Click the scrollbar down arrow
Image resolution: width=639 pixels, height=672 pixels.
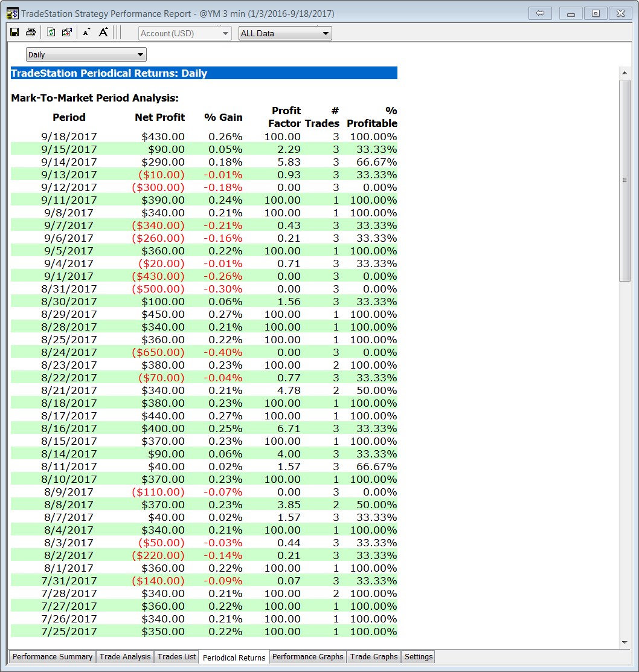coord(625,642)
